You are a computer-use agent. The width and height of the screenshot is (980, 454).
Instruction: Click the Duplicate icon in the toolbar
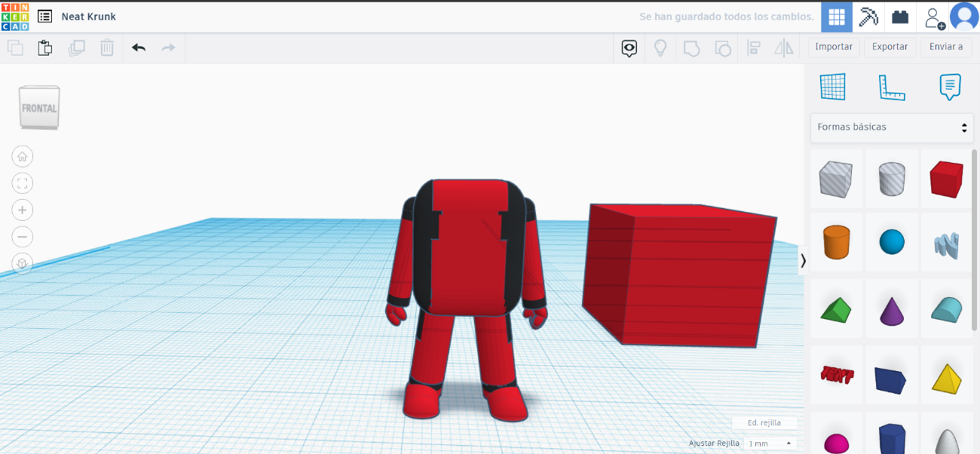pos(76,47)
